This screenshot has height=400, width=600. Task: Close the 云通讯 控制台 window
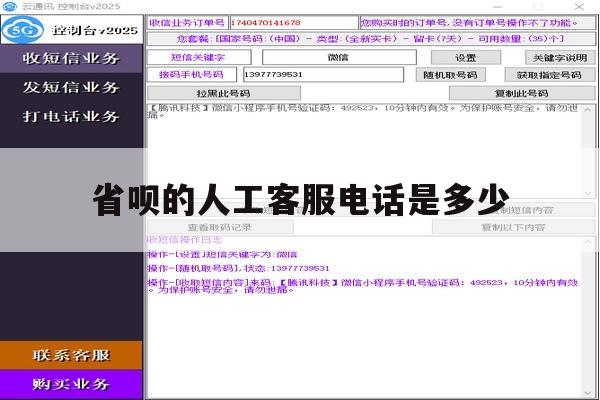click(x=579, y=7)
